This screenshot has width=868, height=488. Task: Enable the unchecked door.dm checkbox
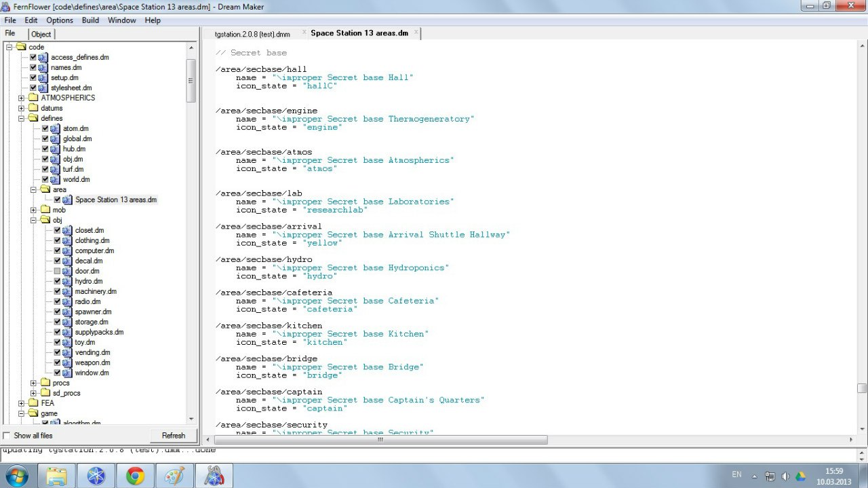tap(58, 271)
